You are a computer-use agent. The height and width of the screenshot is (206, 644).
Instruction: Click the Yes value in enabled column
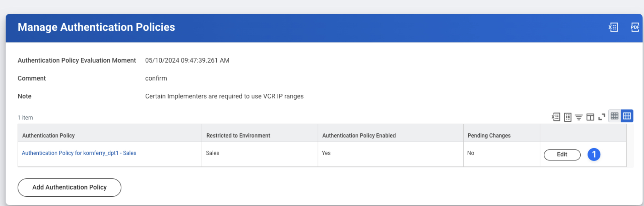(326, 153)
